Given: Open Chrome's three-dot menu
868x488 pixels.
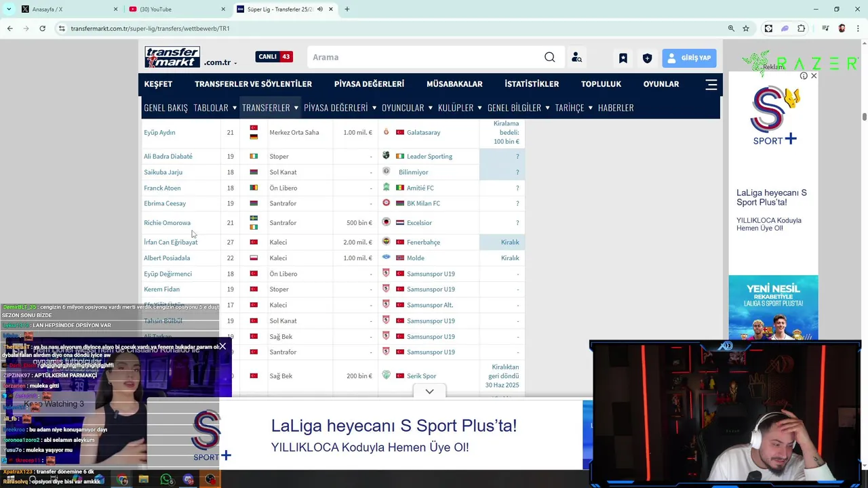Looking at the screenshot, I should [857, 28].
